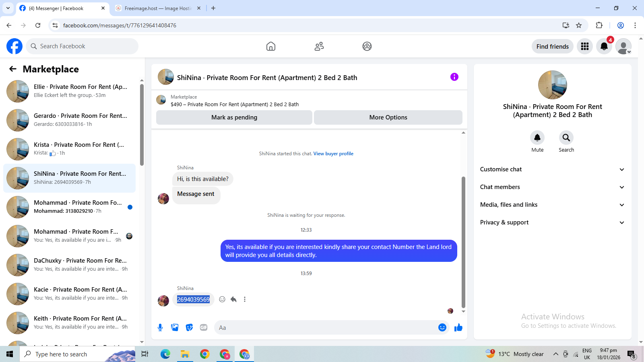Reply to the 2694039569 message
The image size is (644, 362).
coord(233,299)
